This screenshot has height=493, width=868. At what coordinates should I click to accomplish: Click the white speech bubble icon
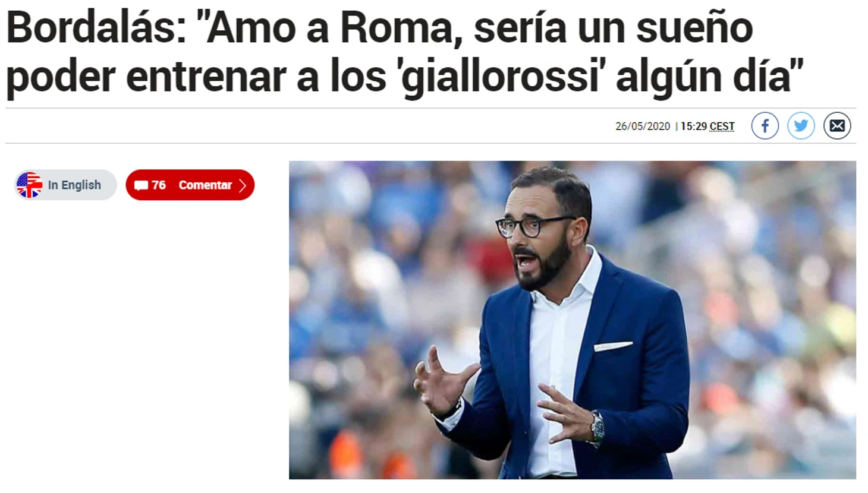coord(141,185)
